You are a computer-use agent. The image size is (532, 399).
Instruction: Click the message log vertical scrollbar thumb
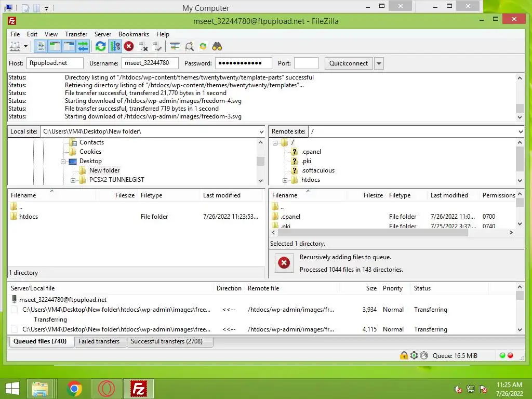520,108
